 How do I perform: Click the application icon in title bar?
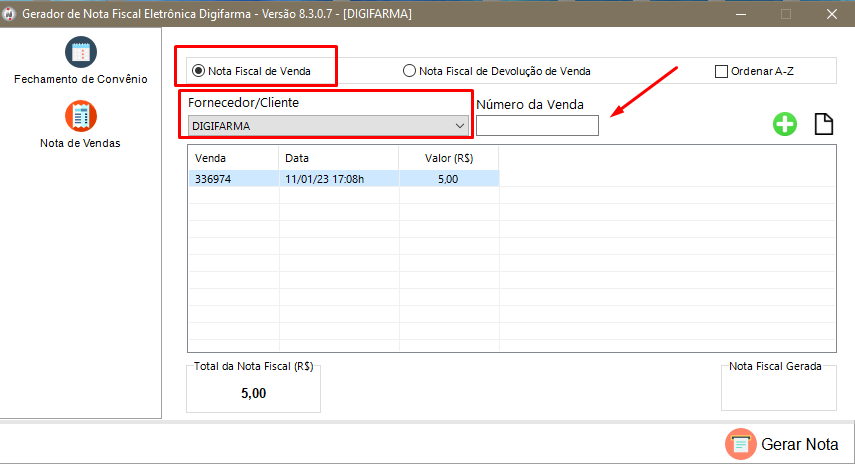[x=9, y=14]
